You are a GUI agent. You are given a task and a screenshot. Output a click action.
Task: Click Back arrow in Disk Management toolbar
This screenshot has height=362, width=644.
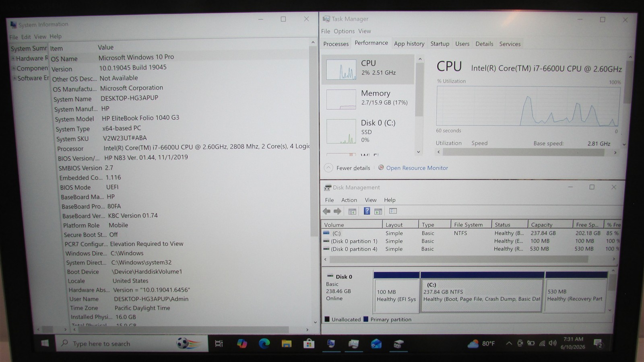[326, 211]
